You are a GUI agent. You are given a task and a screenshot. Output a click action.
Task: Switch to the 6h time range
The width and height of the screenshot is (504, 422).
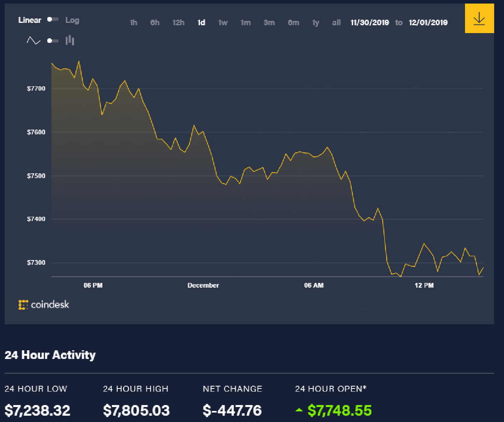155,22
